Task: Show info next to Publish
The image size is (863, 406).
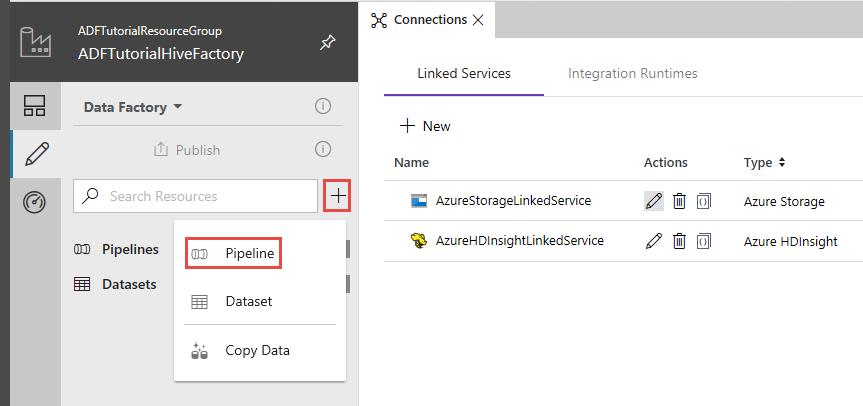Action: [x=323, y=149]
